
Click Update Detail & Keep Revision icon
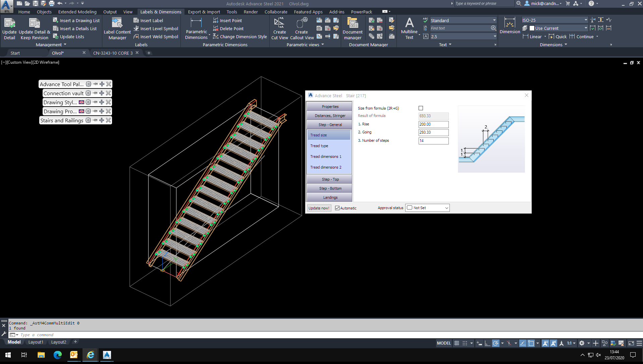34,23
